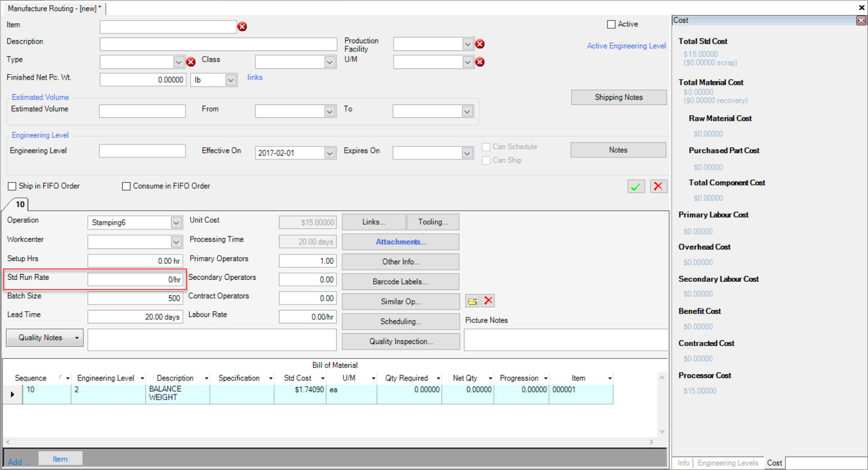868x470 pixels.
Task: Open Scheduling...
Action: (x=401, y=321)
